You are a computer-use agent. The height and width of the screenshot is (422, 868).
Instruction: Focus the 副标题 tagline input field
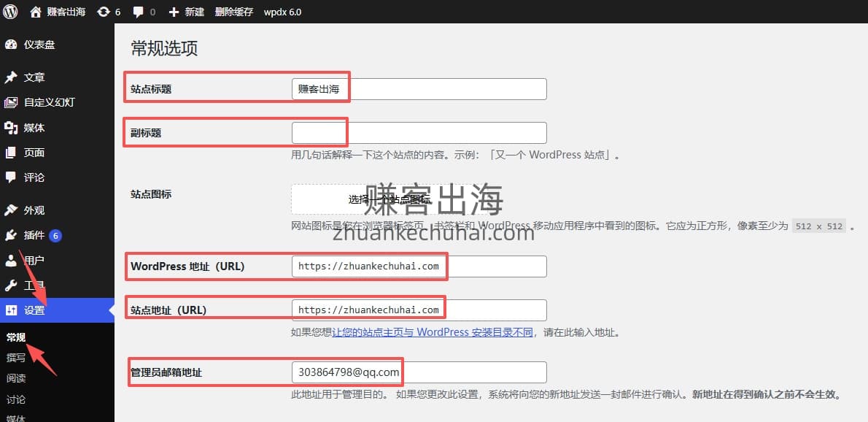pos(419,133)
